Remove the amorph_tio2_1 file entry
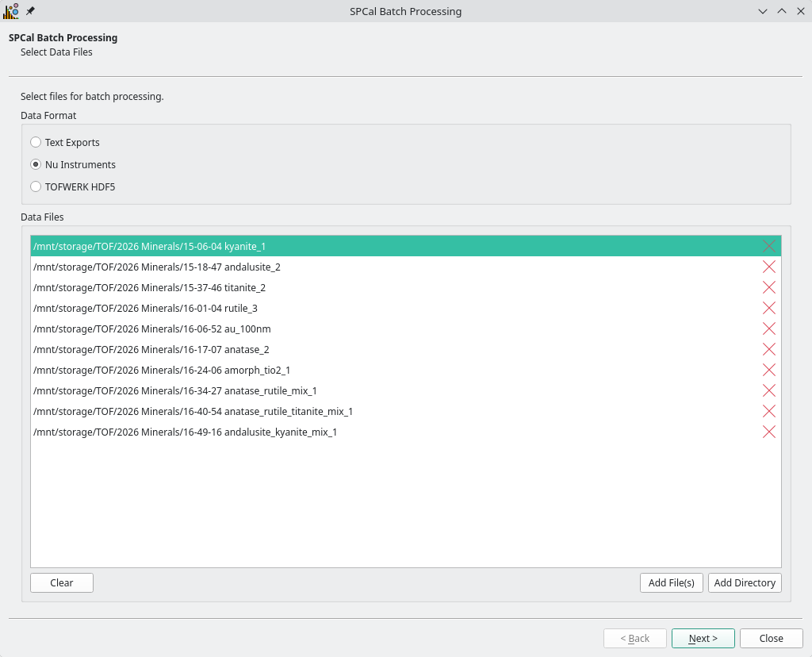Viewport: 812px width, 657px height. click(x=769, y=370)
